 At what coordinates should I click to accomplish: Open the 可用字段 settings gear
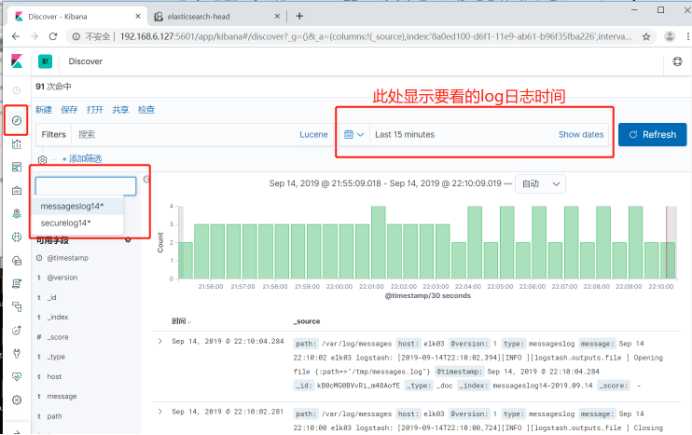tap(128, 240)
